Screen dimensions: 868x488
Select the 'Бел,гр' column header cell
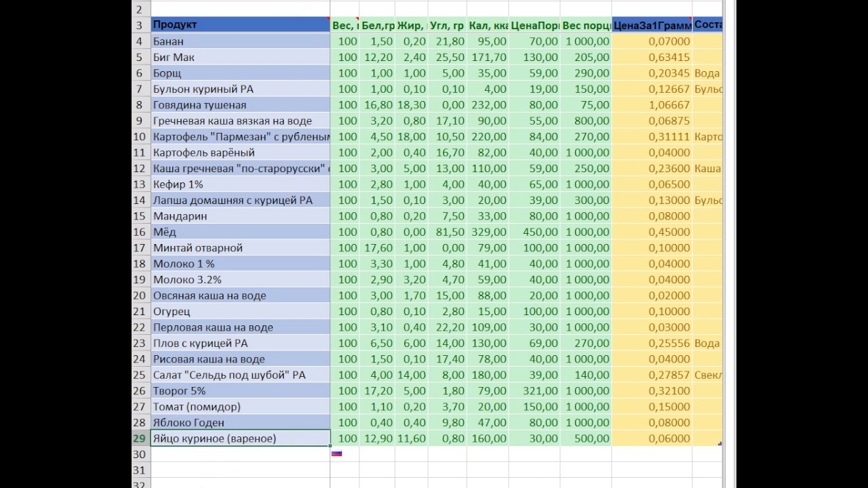tap(377, 25)
